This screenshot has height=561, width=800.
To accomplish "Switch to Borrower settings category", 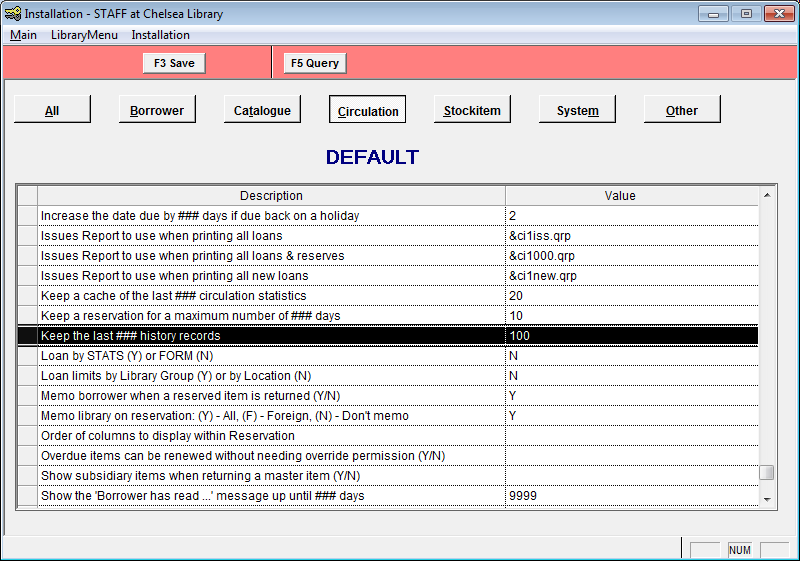I will [x=157, y=109].
